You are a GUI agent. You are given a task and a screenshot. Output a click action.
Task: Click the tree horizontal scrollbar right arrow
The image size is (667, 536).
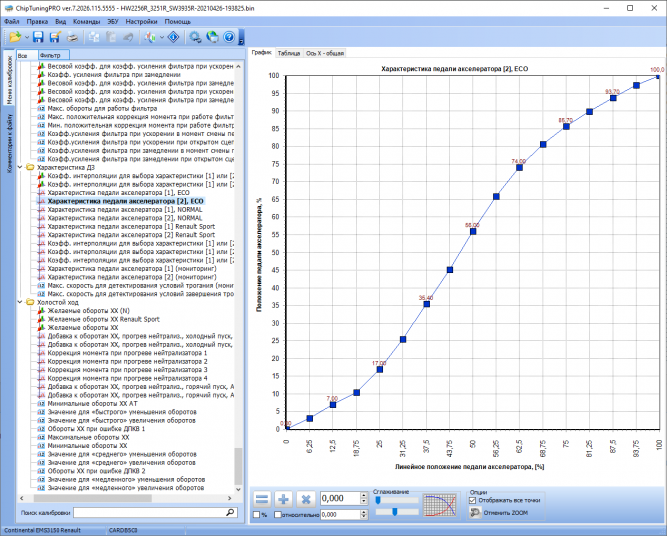230,498
